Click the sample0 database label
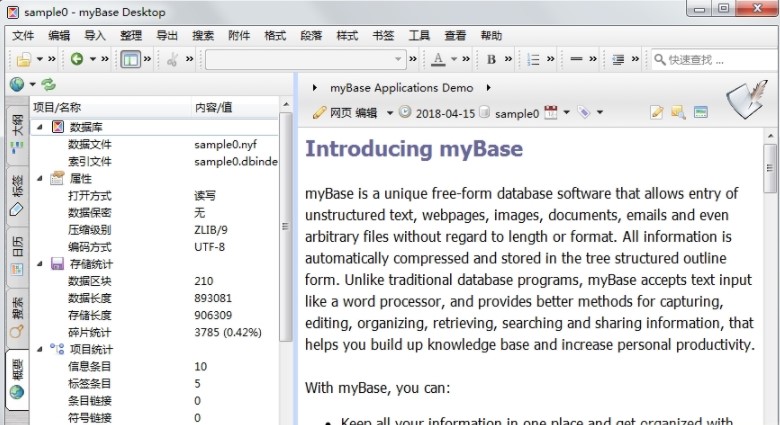 tap(517, 113)
